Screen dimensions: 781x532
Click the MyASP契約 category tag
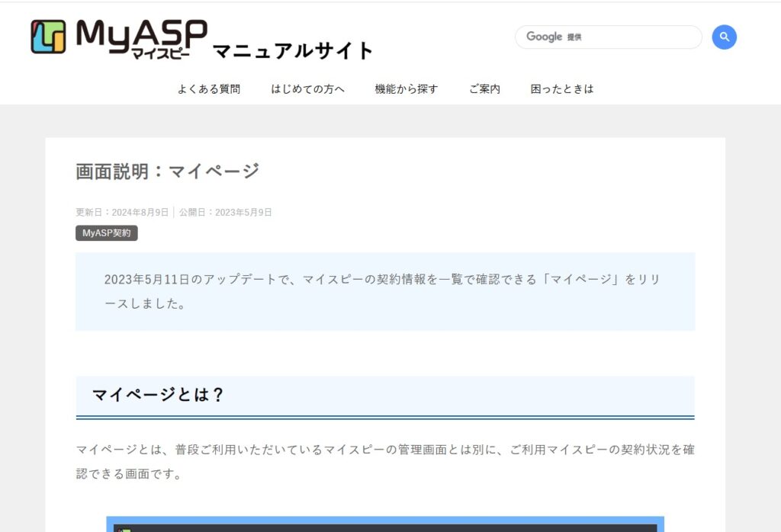pos(107,233)
